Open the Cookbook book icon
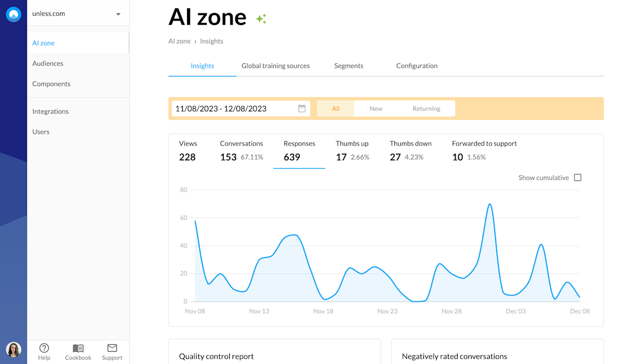 [x=78, y=348]
